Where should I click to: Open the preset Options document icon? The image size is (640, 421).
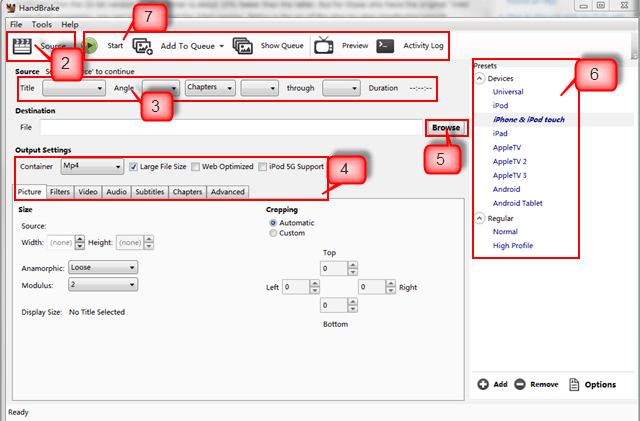(574, 384)
